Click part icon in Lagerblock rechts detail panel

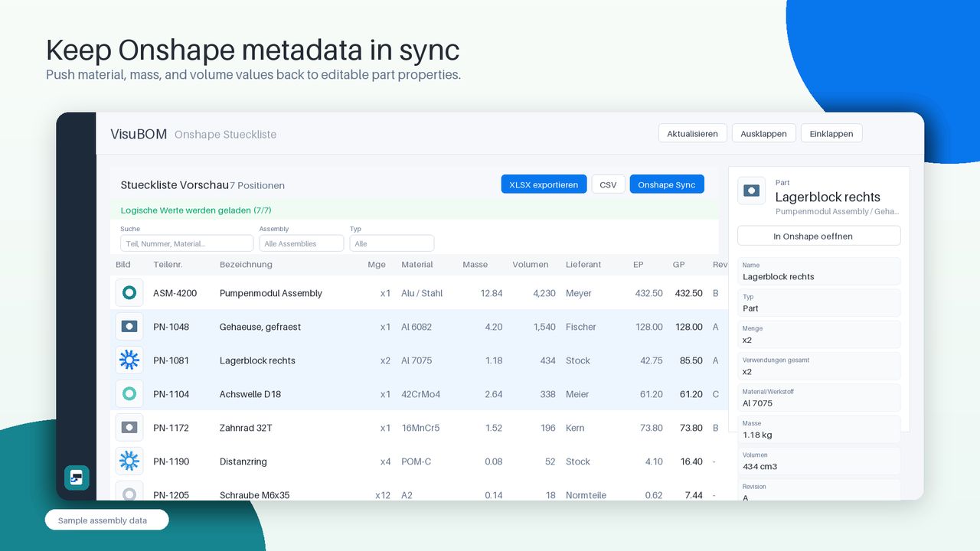752,191
